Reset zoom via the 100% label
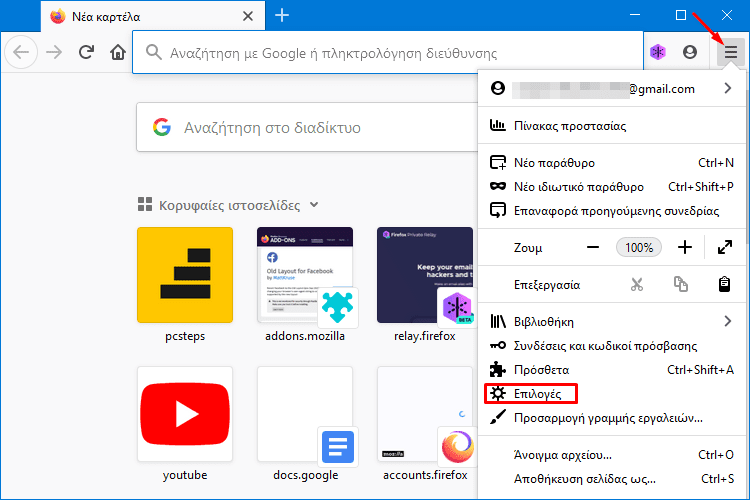750x500 pixels. pyautogui.click(x=639, y=247)
